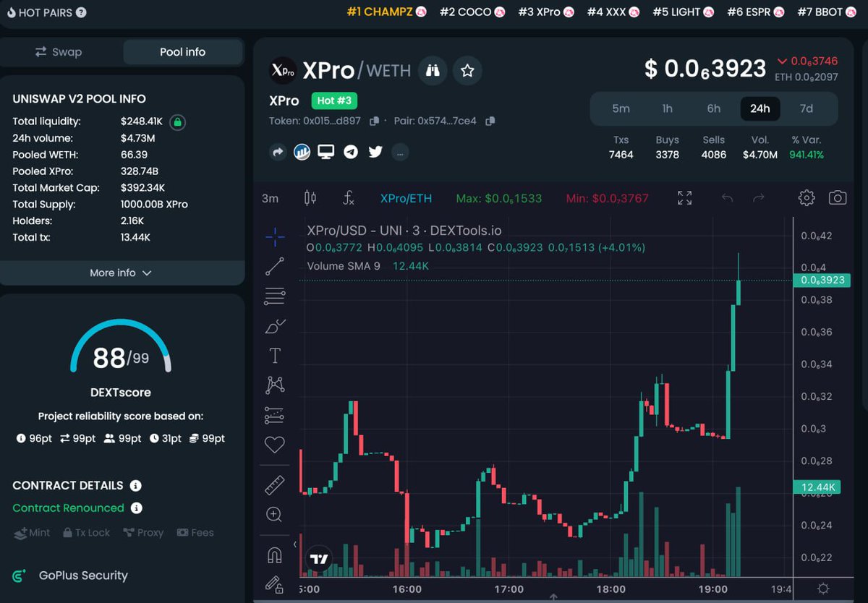
Task: Undo the last chart action
Action: [x=728, y=198]
